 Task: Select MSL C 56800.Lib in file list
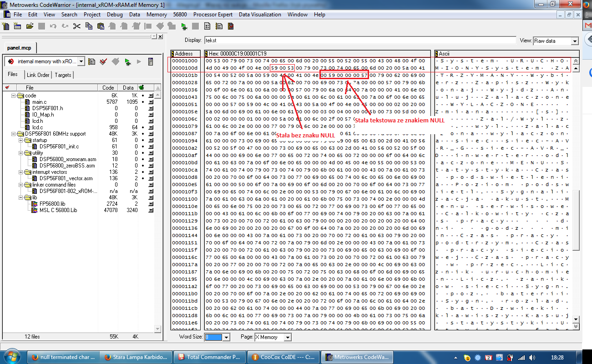58,210
